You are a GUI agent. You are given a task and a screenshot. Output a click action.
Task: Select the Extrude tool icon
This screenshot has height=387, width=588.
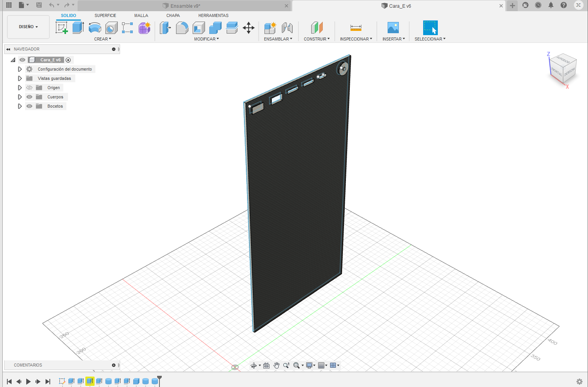click(78, 28)
